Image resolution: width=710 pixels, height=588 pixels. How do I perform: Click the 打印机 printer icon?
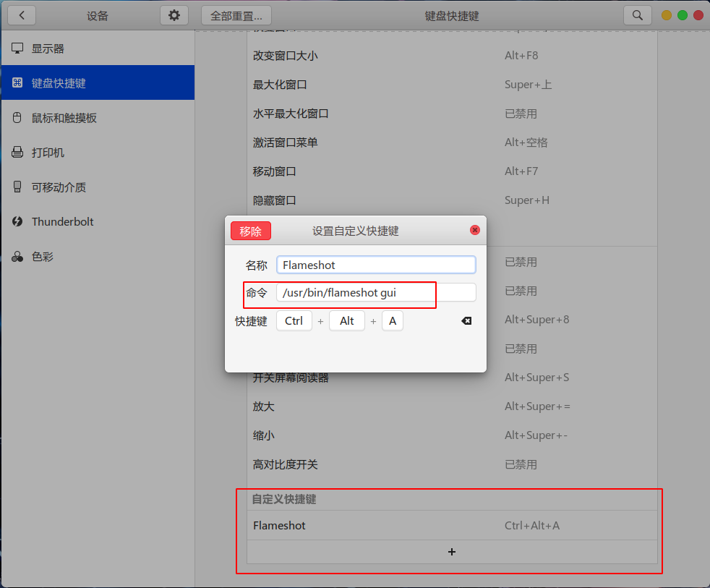[x=17, y=152]
